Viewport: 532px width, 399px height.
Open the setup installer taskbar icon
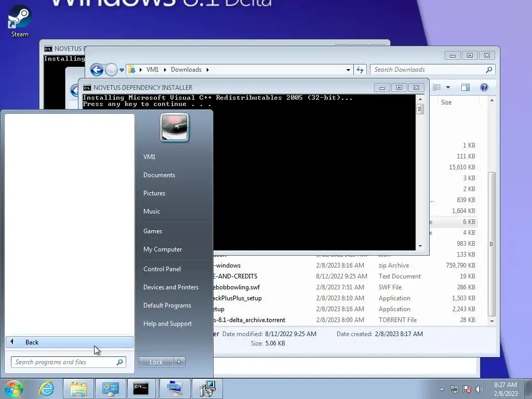(x=207, y=389)
